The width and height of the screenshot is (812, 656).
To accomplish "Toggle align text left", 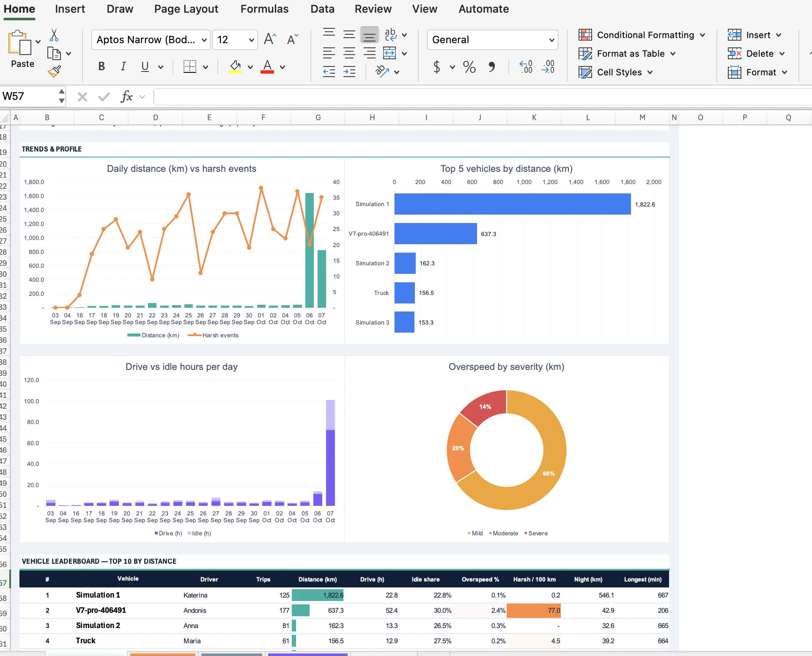I will tap(329, 53).
